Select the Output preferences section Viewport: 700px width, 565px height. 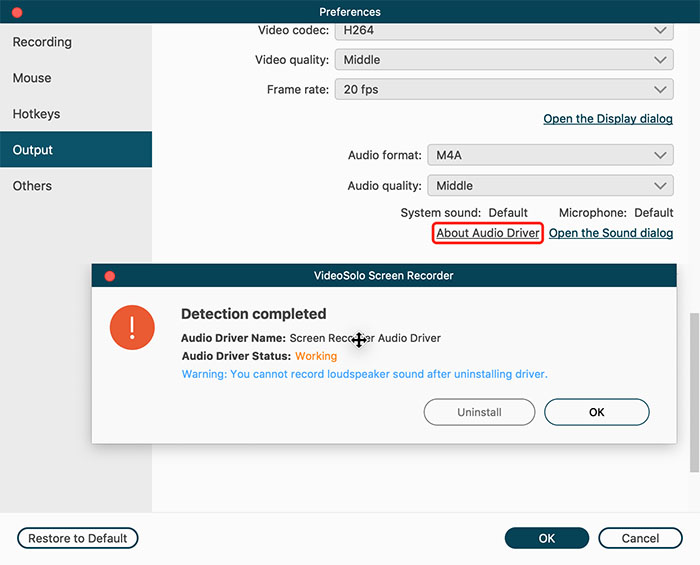click(x=76, y=150)
